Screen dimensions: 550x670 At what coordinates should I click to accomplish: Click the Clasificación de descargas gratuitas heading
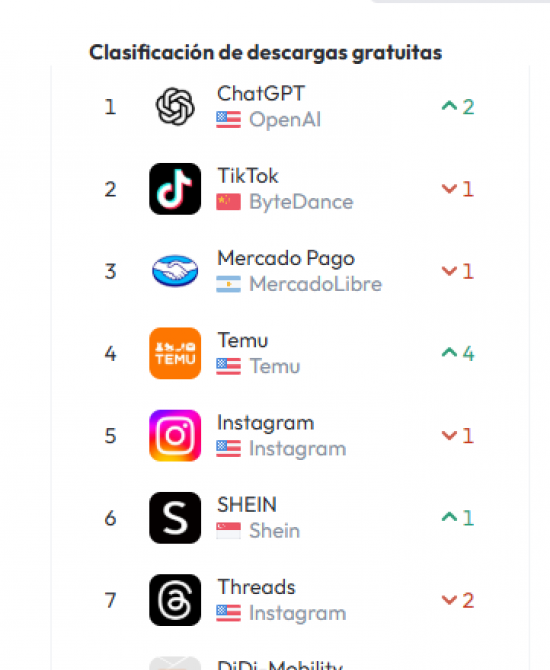coord(265,53)
